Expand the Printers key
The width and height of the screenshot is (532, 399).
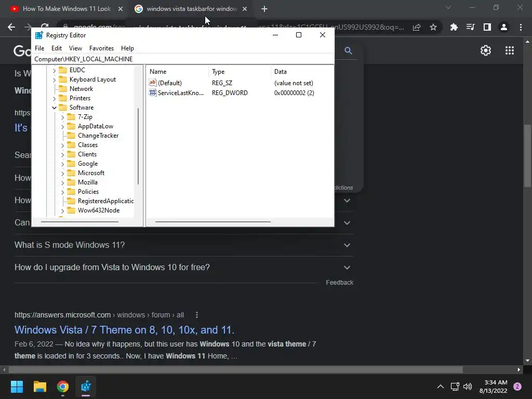(x=54, y=98)
